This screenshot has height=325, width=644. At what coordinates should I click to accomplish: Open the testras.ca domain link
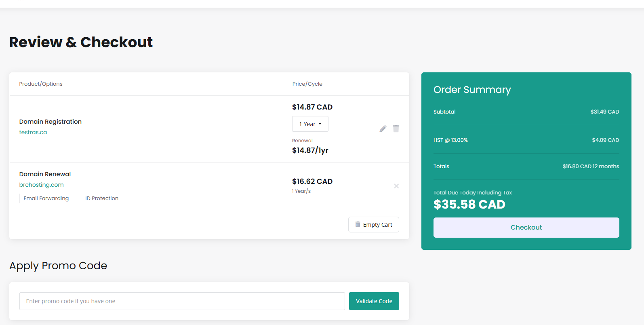point(33,132)
